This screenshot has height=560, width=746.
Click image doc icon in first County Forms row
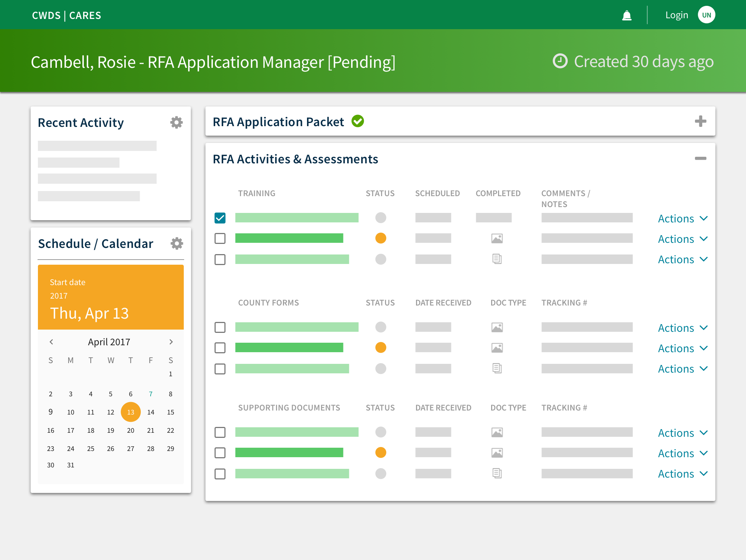497,327
